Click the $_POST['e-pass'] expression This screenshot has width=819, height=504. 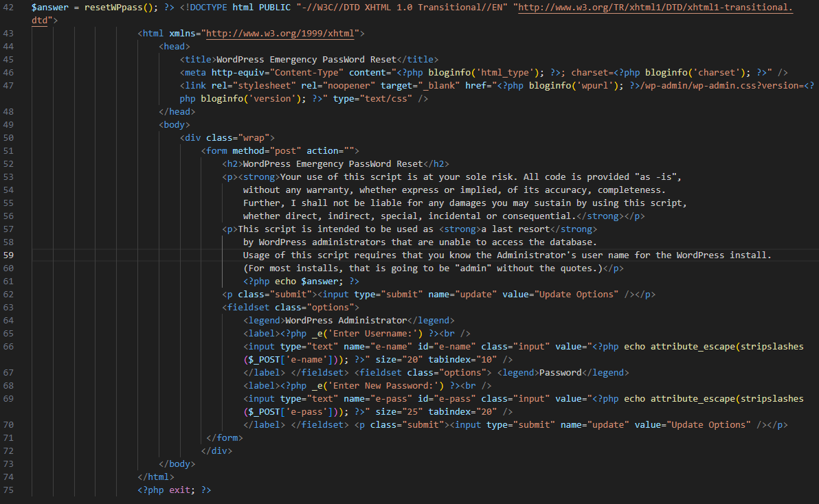pos(291,412)
